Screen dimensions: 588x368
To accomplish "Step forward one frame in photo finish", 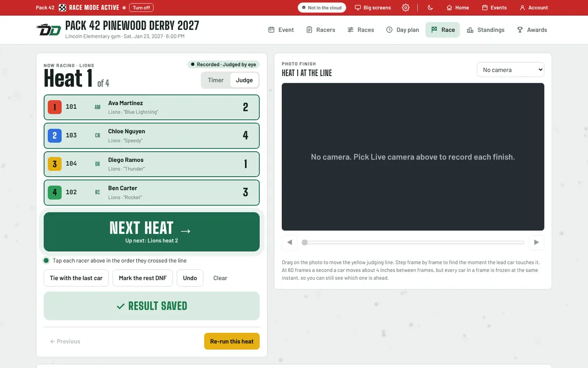I will coord(537,242).
